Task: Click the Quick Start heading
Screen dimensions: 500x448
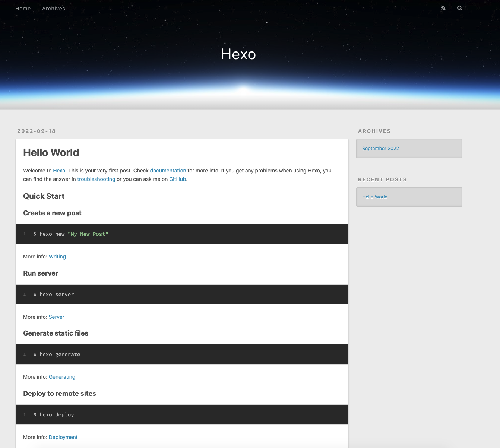Action: (44, 196)
